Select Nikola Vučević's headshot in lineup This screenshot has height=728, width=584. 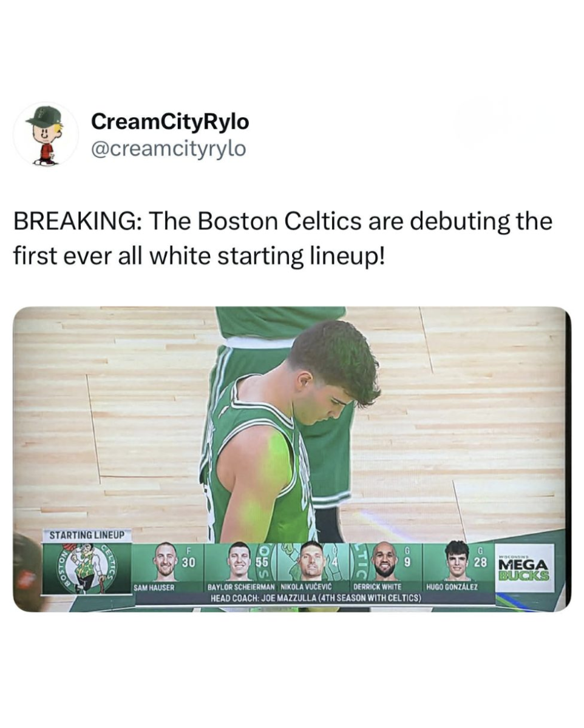click(311, 561)
